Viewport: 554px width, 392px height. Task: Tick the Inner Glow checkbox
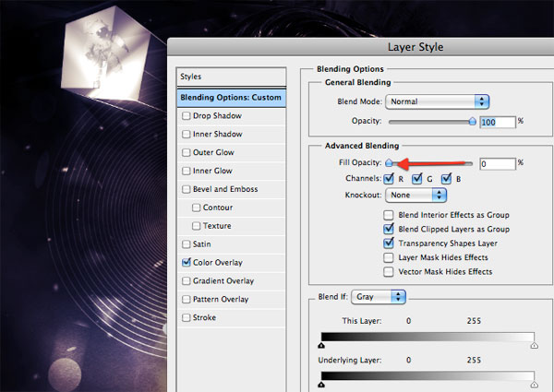(186, 171)
